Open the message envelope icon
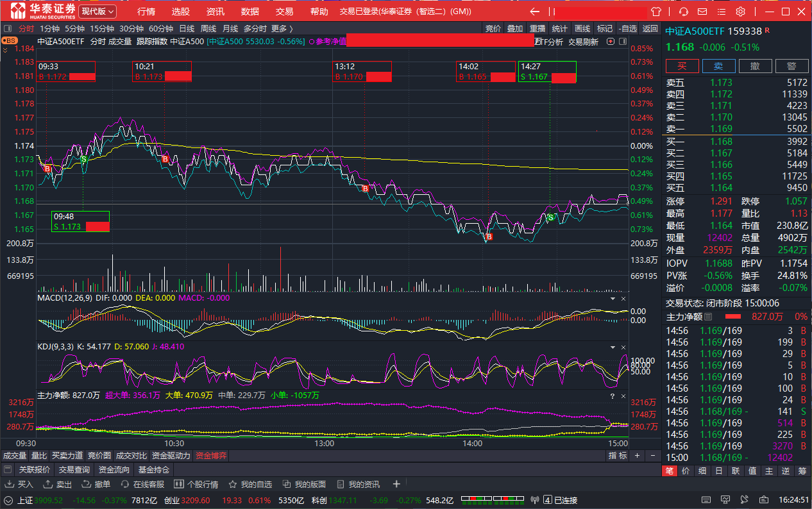 tap(702, 12)
